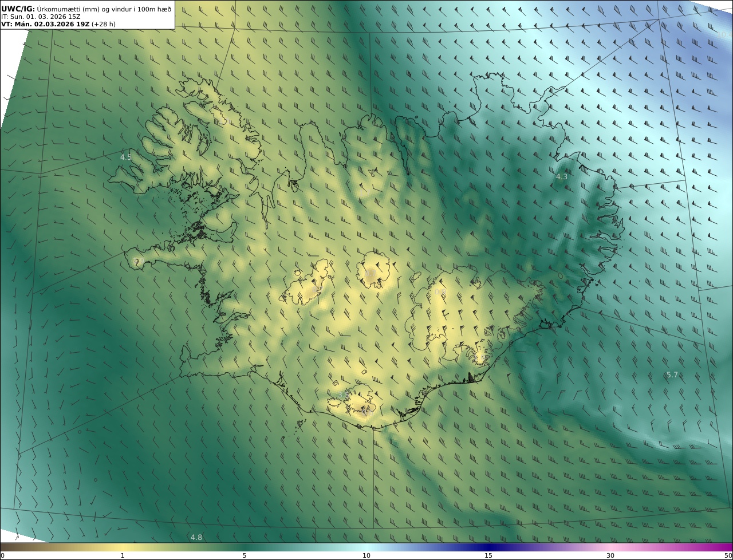
Task: Click the colorbar tick label '1'
Action: point(123,555)
